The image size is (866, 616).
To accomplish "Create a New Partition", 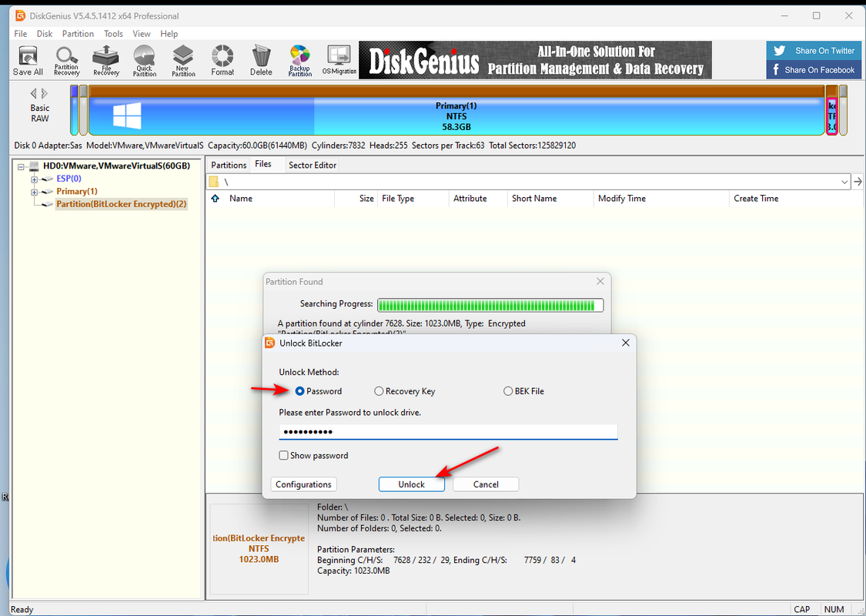I will 183,61.
